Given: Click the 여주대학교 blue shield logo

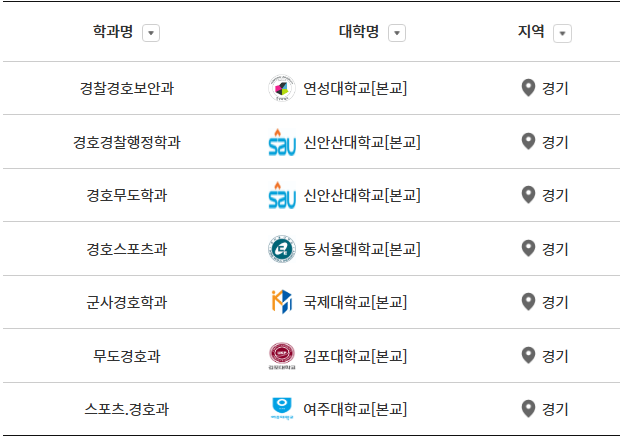Looking at the screenshot, I should point(282,409).
